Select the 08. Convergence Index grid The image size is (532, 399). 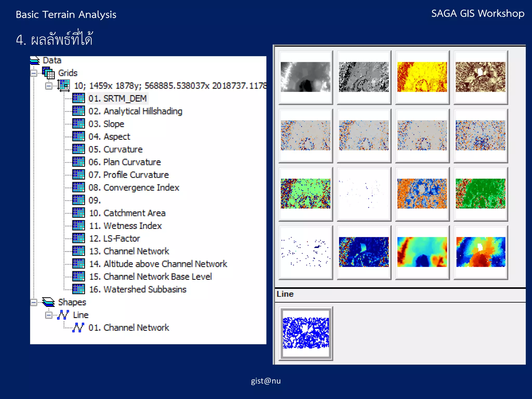pos(134,188)
